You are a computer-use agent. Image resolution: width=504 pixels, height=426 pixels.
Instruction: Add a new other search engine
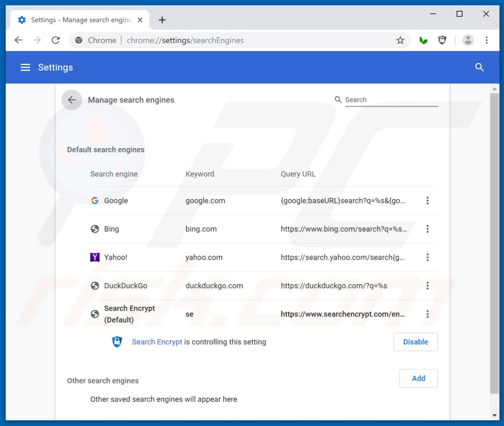[x=418, y=378]
